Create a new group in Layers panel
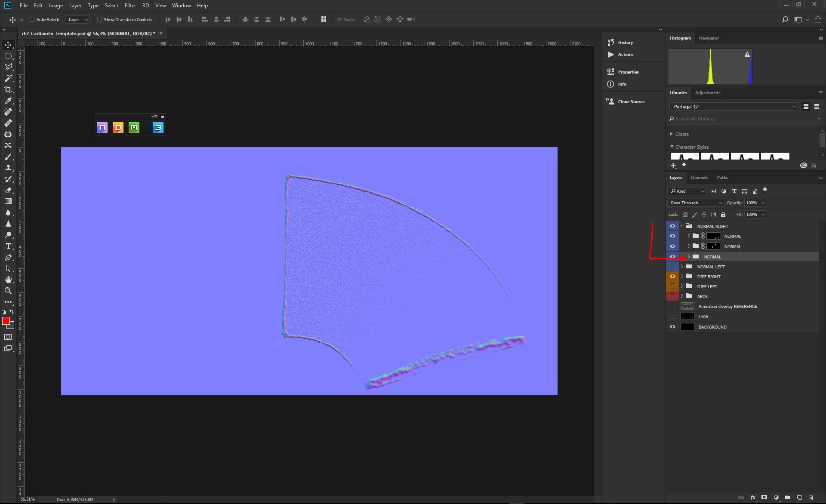 788,498
